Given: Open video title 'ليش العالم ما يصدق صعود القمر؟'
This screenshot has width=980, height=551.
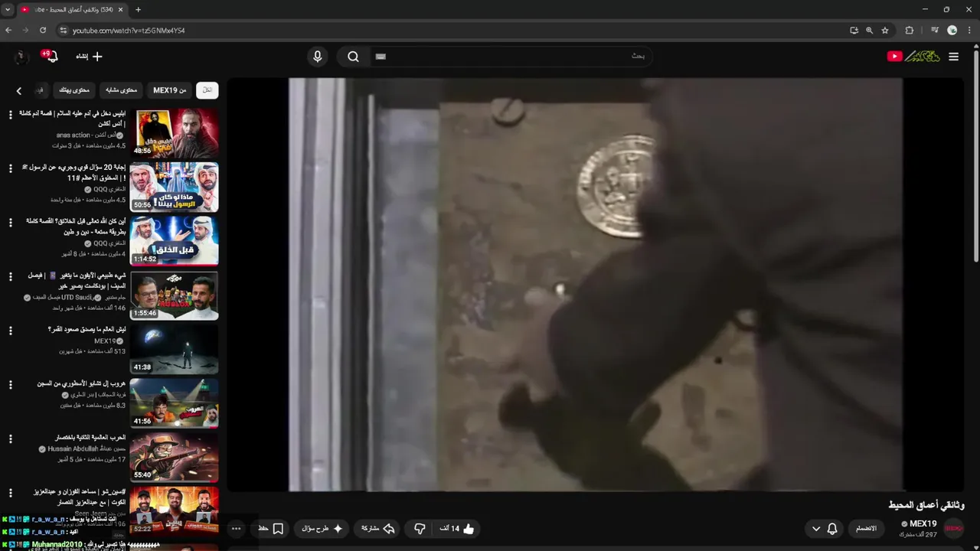Looking at the screenshot, I should 87,329.
